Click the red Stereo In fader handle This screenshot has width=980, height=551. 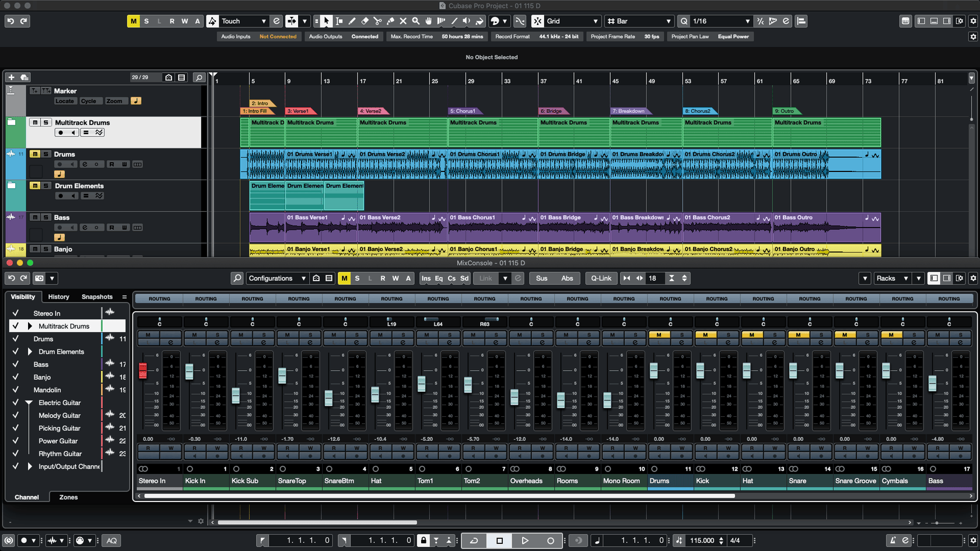143,371
